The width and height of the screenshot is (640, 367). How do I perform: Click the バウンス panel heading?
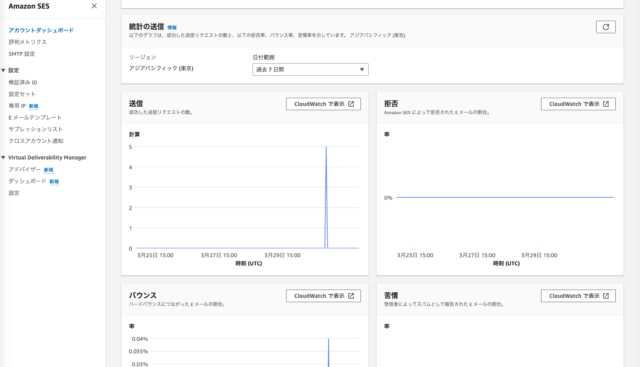click(x=143, y=295)
